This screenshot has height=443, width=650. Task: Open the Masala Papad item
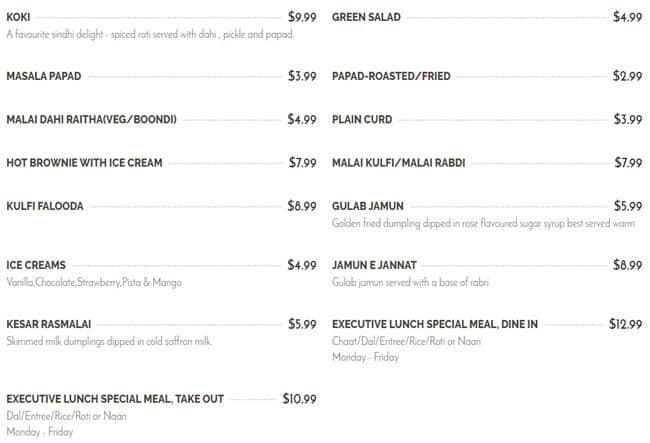[x=43, y=76]
